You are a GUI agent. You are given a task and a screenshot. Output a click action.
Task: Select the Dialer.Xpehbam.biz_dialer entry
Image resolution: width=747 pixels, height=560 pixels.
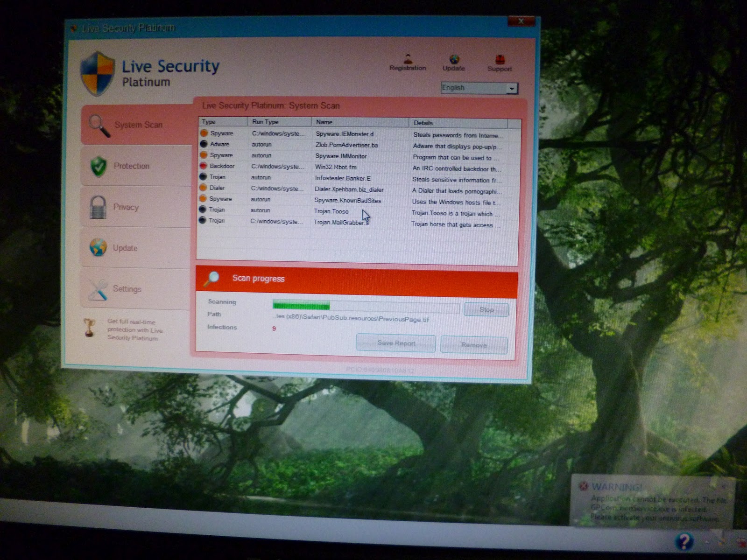[x=349, y=189]
